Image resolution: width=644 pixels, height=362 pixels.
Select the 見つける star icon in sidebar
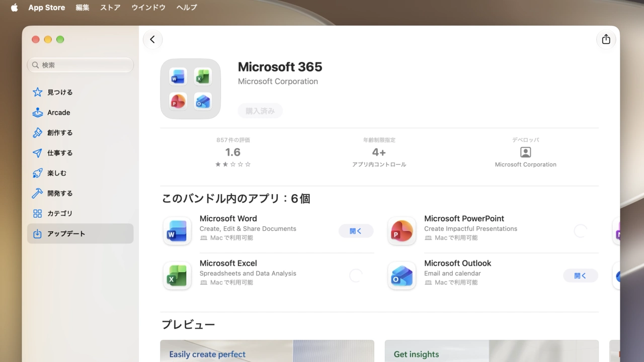tap(37, 93)
